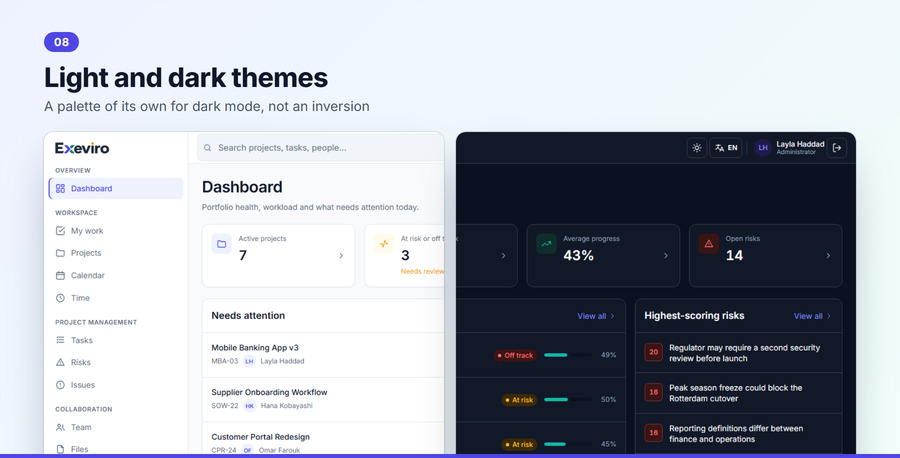
Task: Click View all left of Highest-scoring risks
Action: coord(596,316)
